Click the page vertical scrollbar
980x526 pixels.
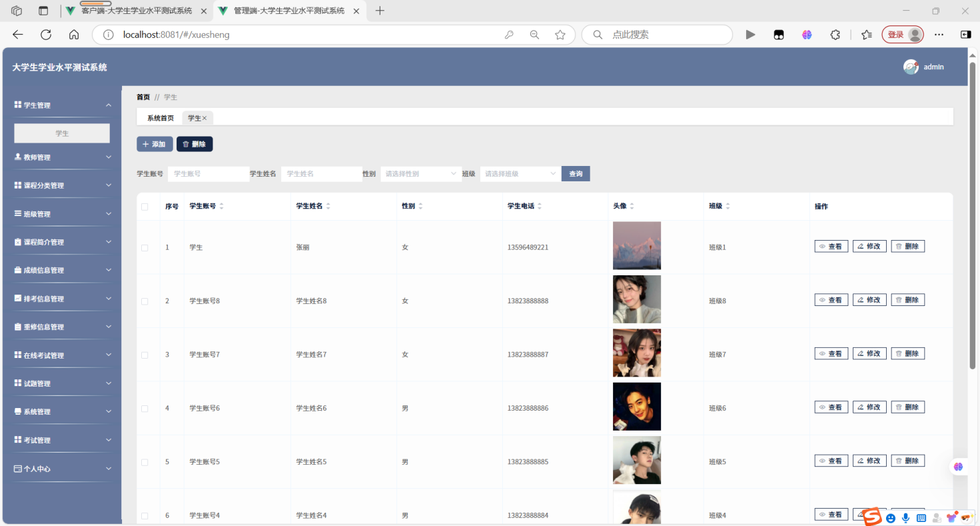pos(973,215)
